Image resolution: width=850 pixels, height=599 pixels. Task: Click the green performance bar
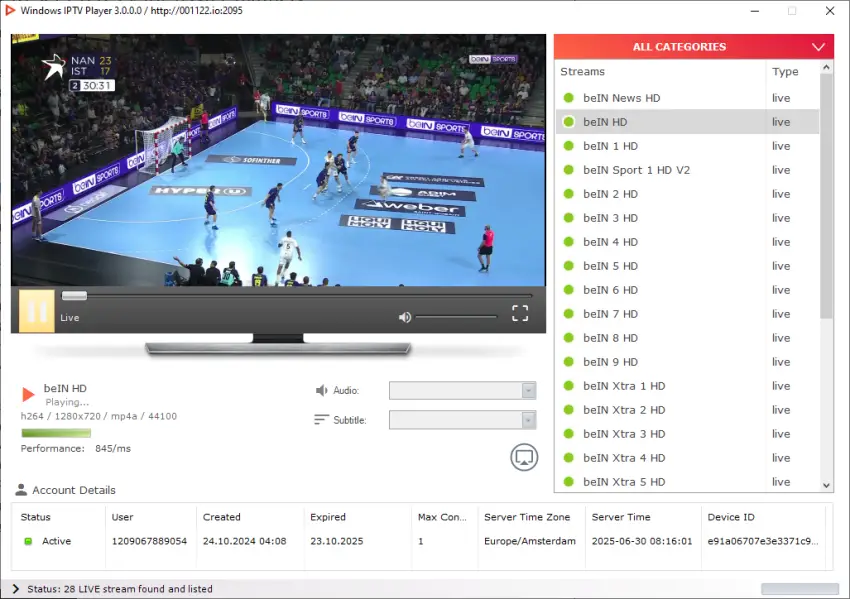[x=56, y=433]
